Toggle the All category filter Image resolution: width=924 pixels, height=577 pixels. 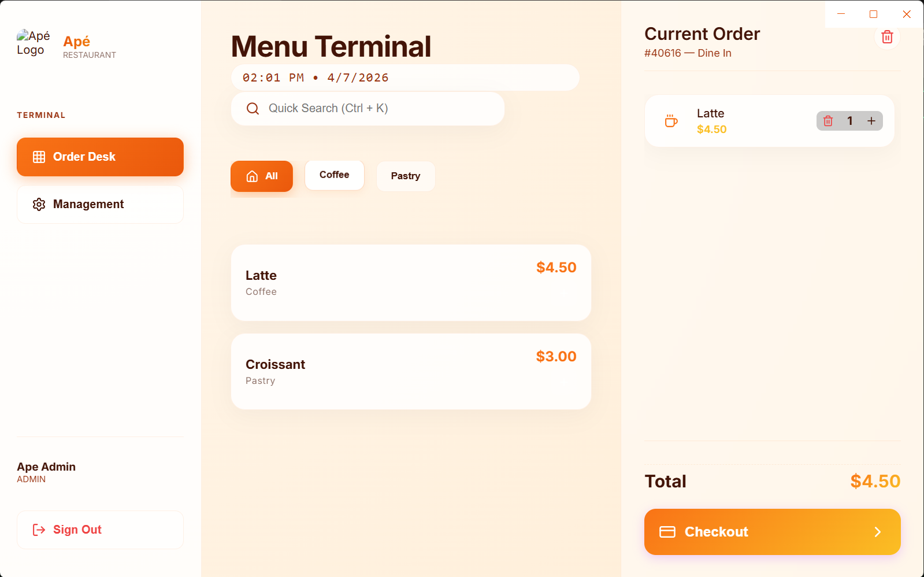[261, 176]
